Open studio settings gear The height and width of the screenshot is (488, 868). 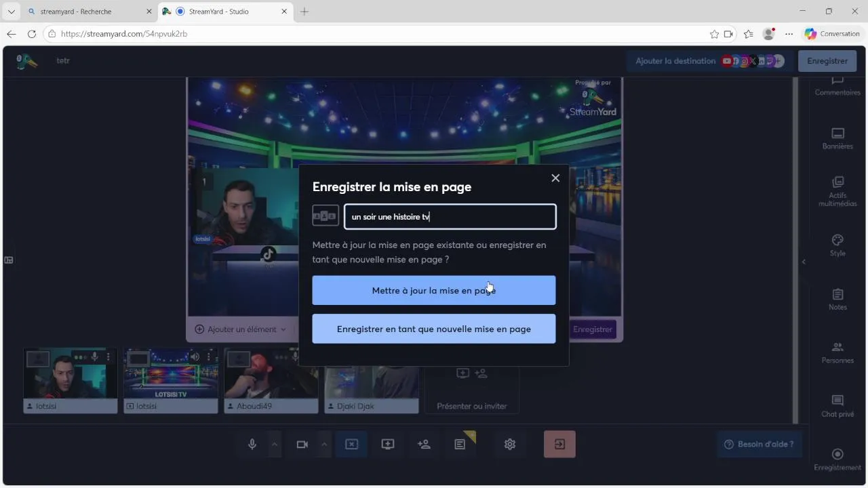(x=510, y=444)
